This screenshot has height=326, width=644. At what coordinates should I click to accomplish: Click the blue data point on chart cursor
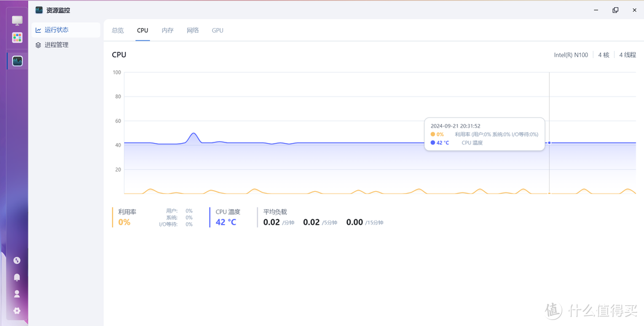tap(549, 143)
